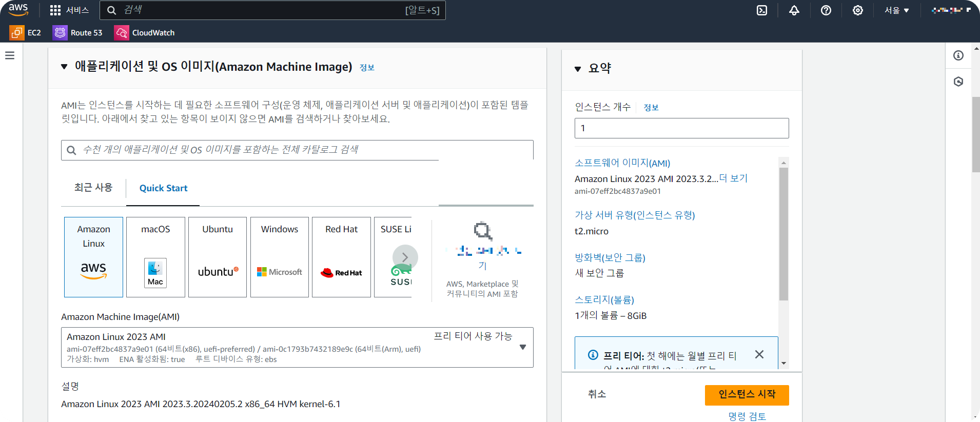Open the storage volumes summary link
The width and height of the screenshot is (980, 422).
point(604,300)
